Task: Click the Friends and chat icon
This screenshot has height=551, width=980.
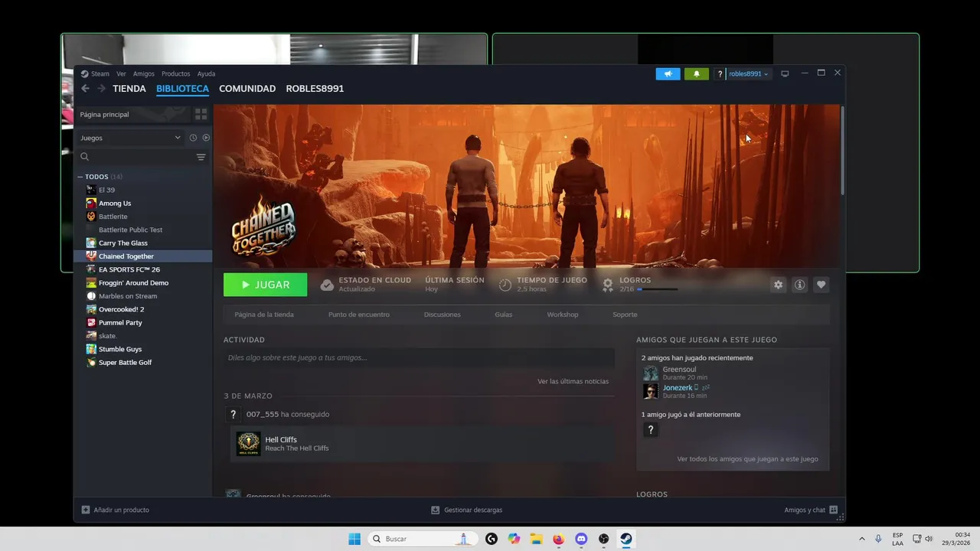Action: 834,510
